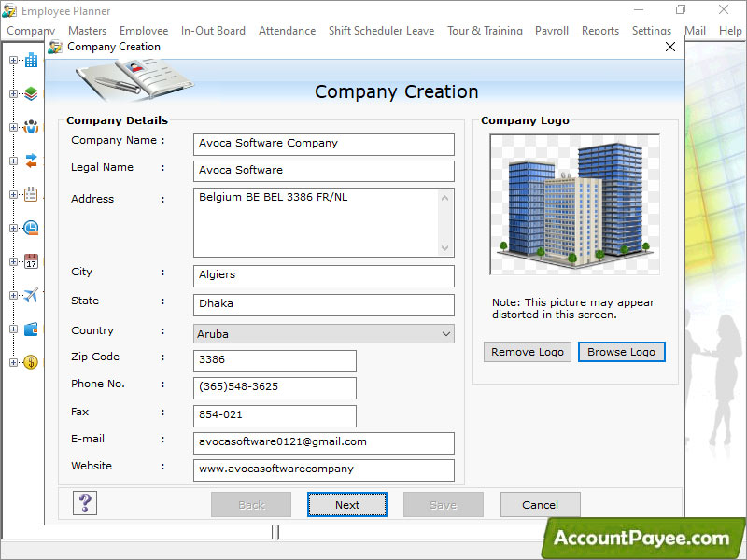The width and height of the screenshot is (747, 560).
Task: Expand the tree node beside attendance sheet icon
Action: pos(13,194)
